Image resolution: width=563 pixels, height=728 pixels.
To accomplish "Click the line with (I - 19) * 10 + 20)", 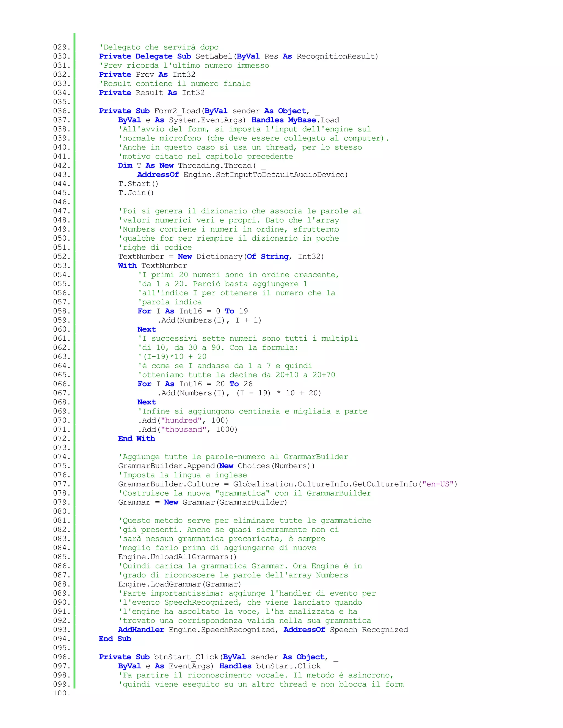I will (x=239, y=393).
